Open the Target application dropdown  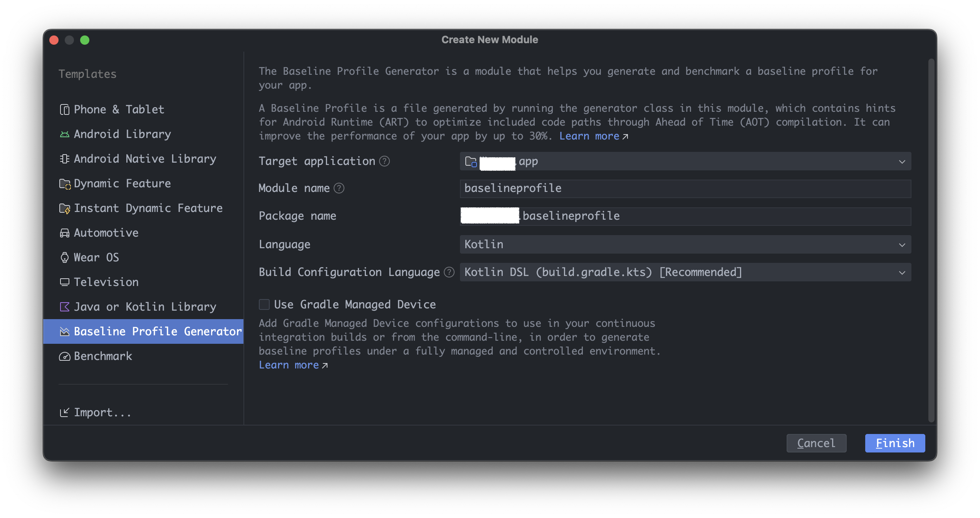coord(685,161)
